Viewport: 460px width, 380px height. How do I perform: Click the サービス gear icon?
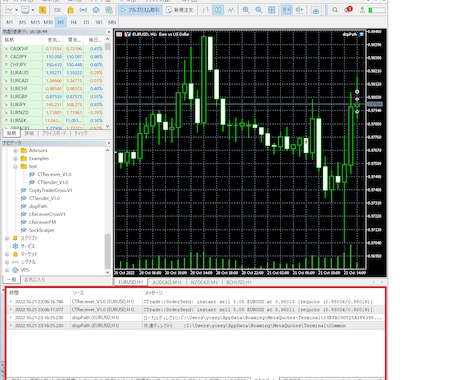(x=15, y=246)
